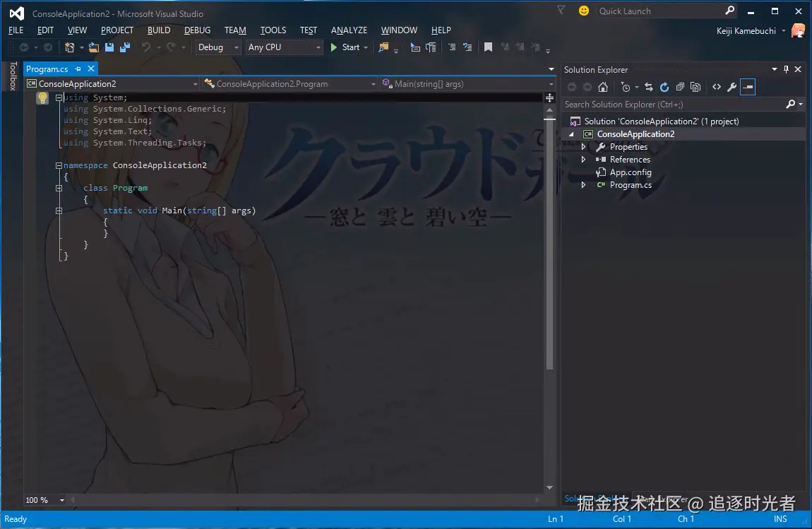Screen dimensions: 812x529
Task: Click the editor scroll down arrow
Action: coord(549,487)
